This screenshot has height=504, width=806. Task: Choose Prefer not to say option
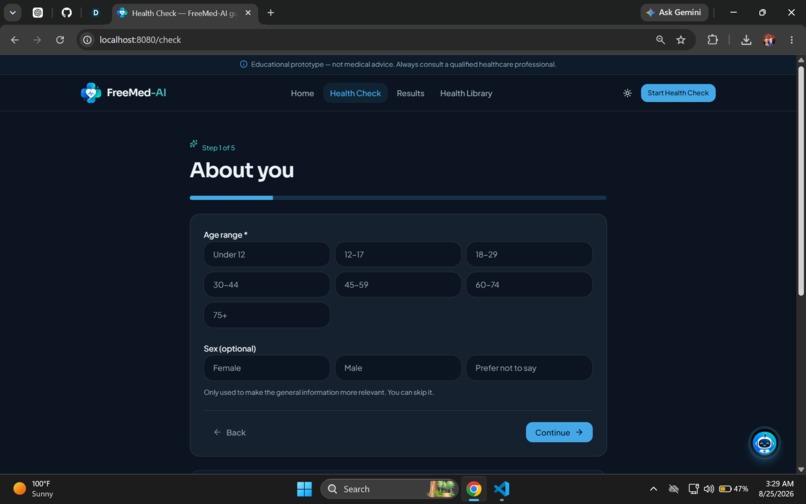click(529, 368)
